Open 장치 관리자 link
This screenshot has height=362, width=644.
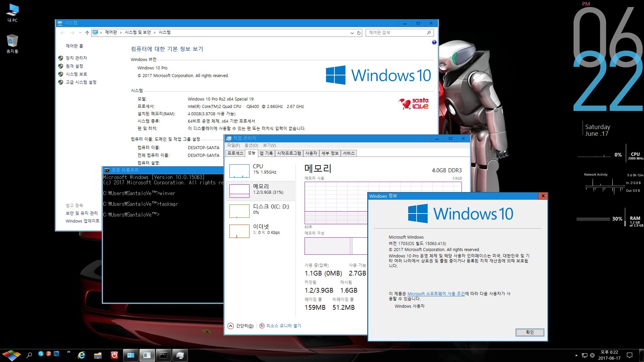coord(76,58)
